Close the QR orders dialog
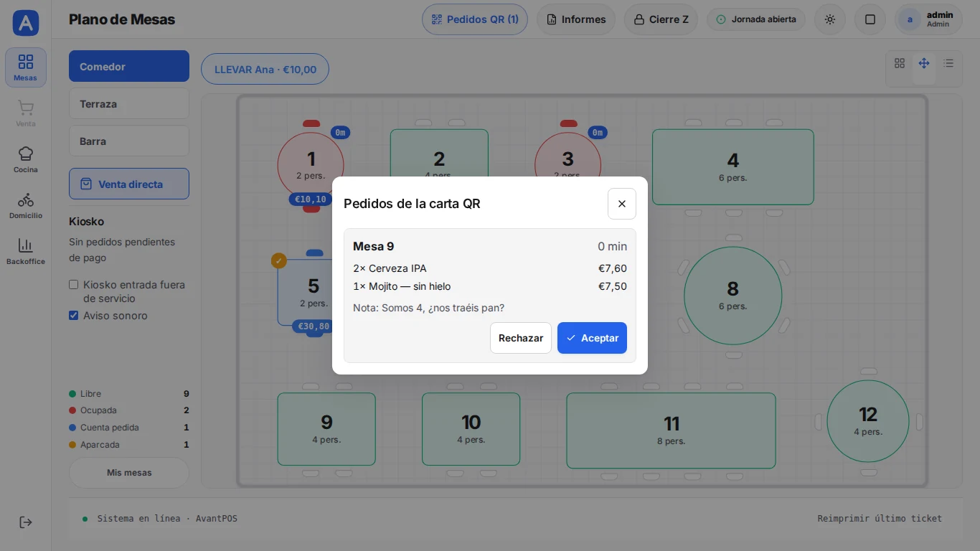 (x=622, y=204)
